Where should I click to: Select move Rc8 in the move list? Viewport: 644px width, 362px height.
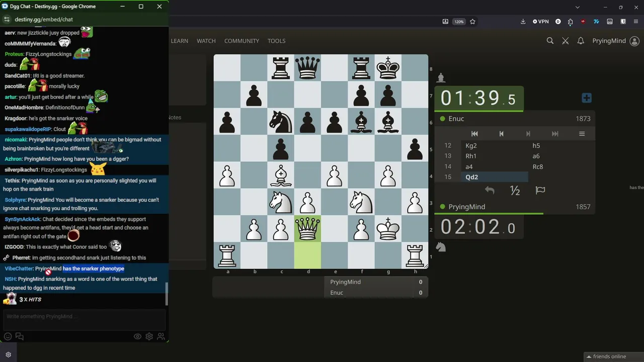click(x=561, y=166)
